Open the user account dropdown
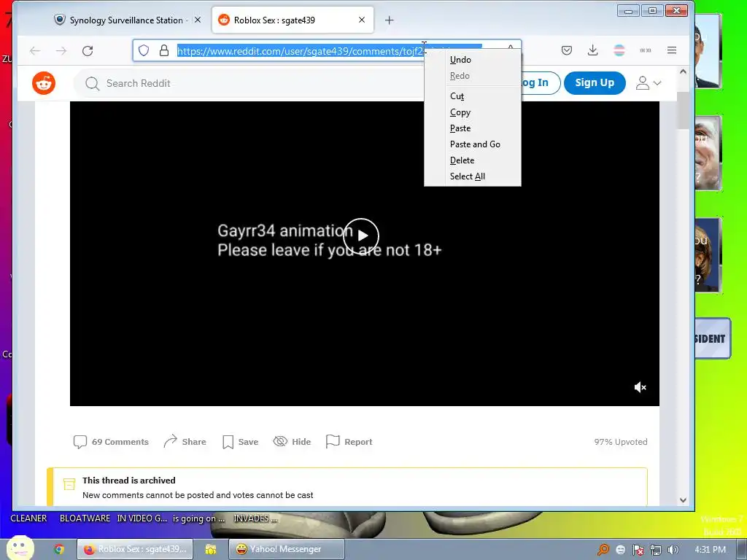747x560 pixels. coord(649,83)
